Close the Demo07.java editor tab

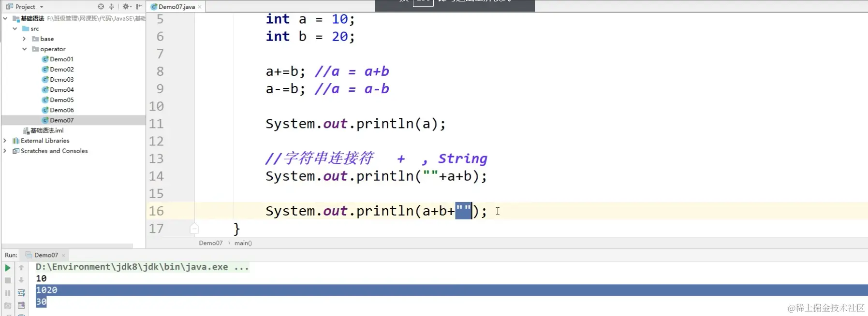point(200,7)
